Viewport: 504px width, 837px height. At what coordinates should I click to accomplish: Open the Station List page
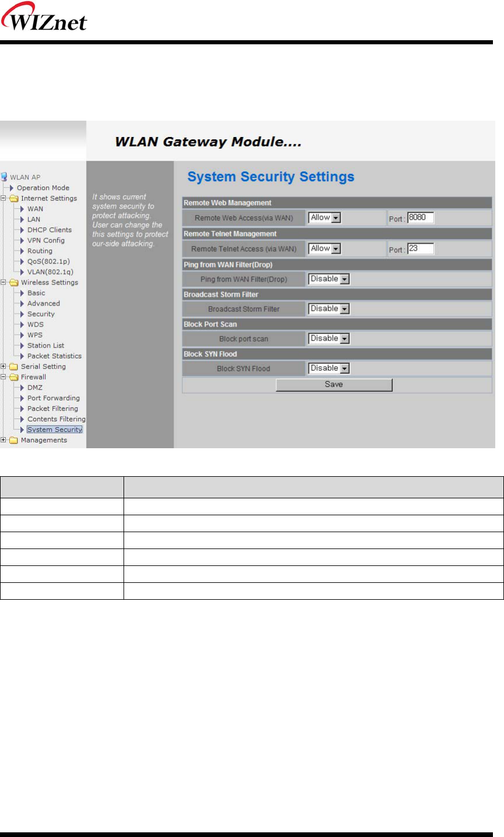click(x=46, y=345)
